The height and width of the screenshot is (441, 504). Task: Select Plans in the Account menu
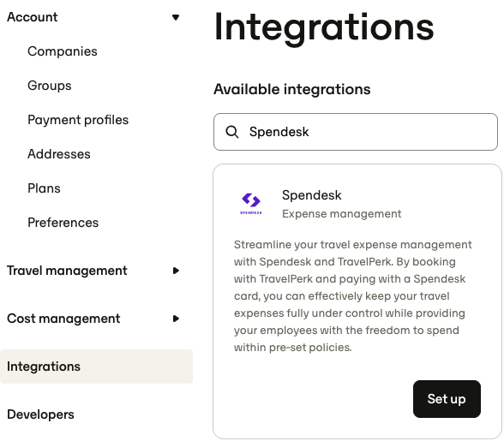[x=44, y=188]
